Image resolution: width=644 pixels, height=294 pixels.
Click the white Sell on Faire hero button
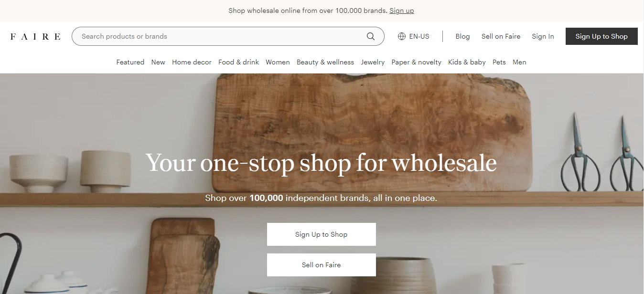322,265
